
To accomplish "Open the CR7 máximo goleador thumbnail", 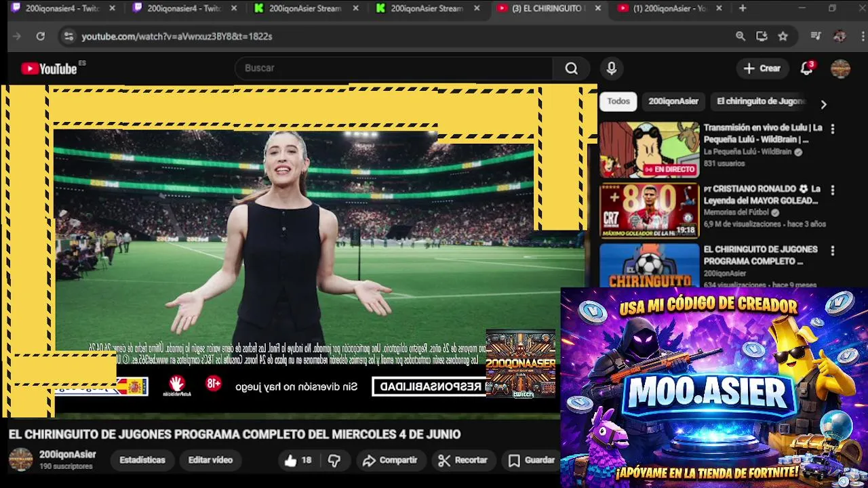I will pyautogui.click(x=649, y=211).
